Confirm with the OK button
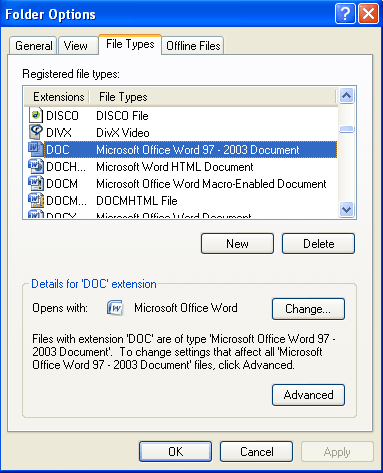 tap(175, 452)
